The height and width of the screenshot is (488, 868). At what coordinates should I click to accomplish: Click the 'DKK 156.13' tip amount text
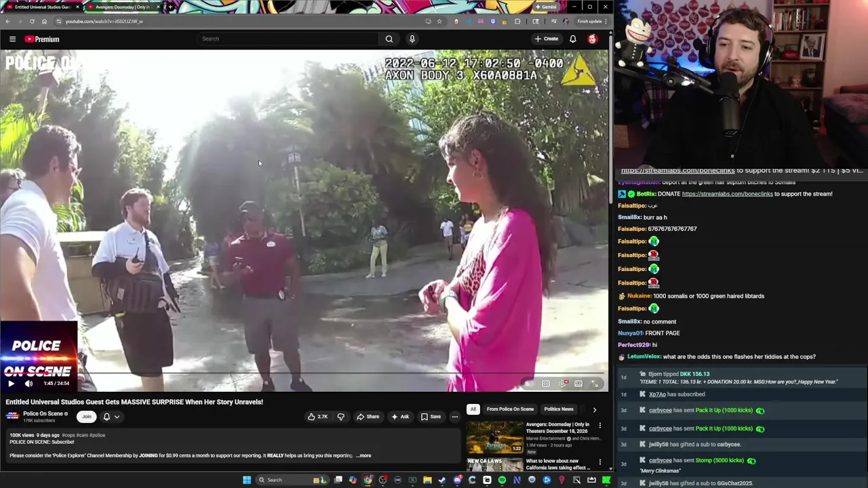point(694,374)
